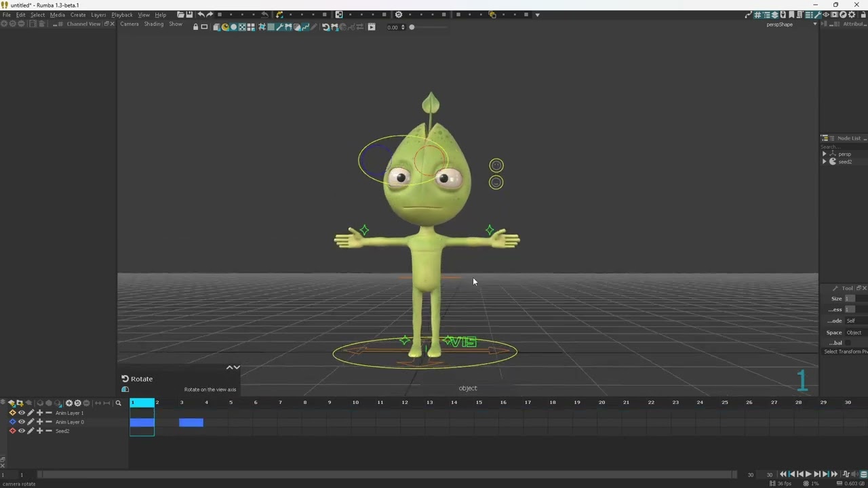
Task: Expand the main toolbar overflow arrow
Action: (x=538, y=14)
